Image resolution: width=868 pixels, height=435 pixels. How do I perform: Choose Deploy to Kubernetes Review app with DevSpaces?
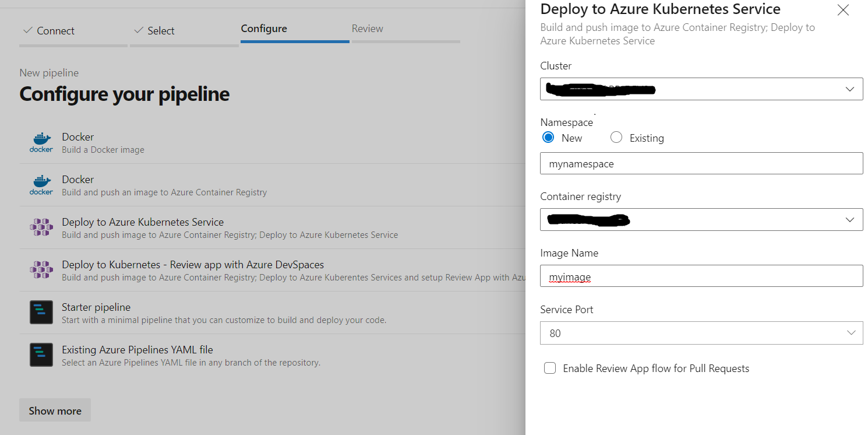point(272,270)
